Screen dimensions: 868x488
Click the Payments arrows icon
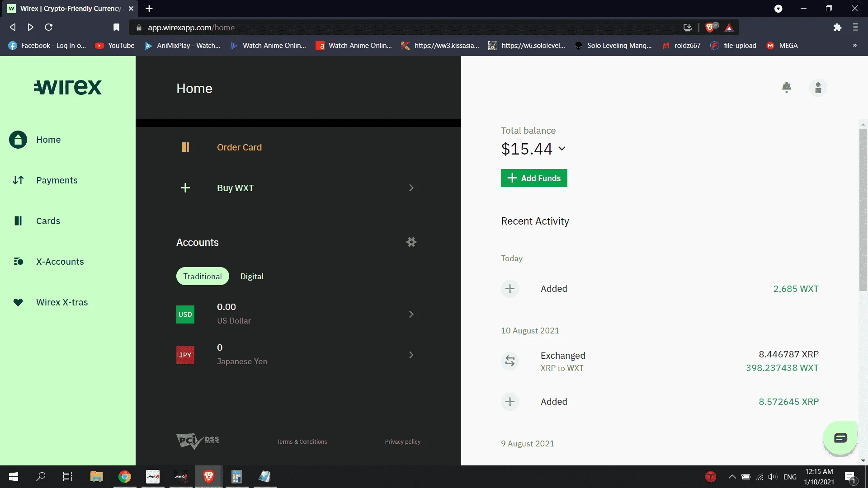(x=18, y=180)
